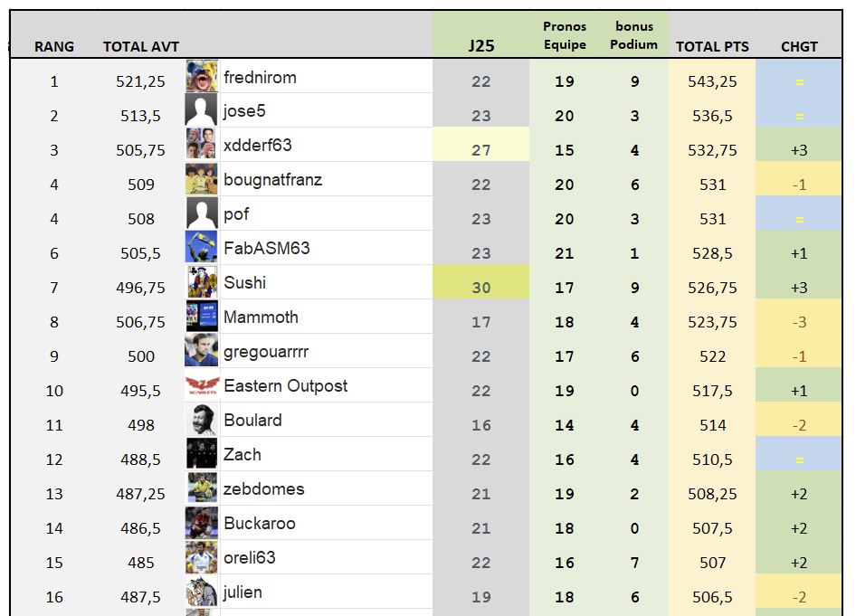Click frednirom's avatar picture
Screen dimensions: 856x616
[201, 76]
